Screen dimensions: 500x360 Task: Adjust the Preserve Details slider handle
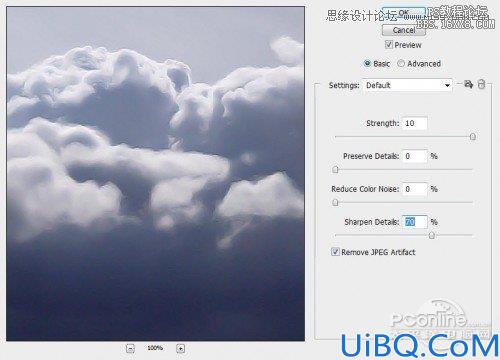(x=335, y=170)
